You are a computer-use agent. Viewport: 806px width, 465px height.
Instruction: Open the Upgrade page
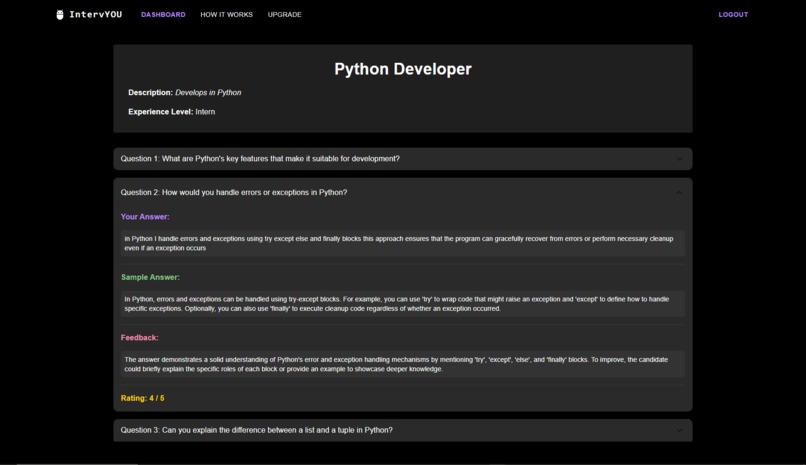tap(284, 14)
